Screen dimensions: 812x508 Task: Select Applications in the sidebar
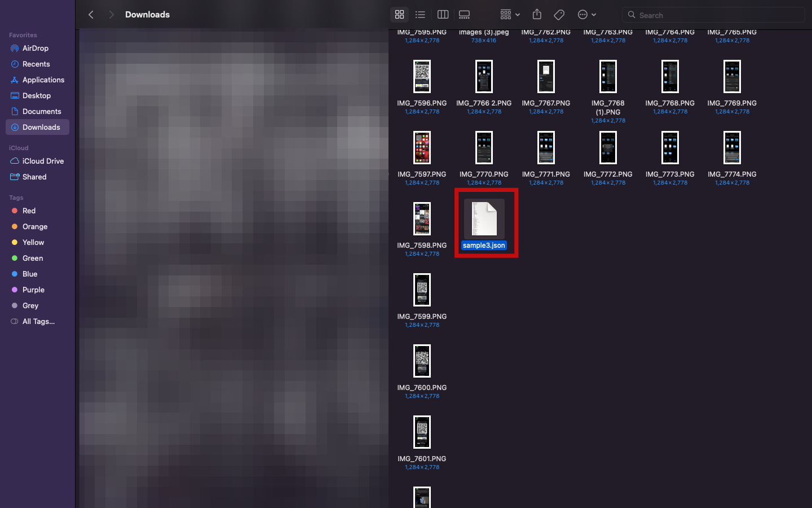click(43, 80)
